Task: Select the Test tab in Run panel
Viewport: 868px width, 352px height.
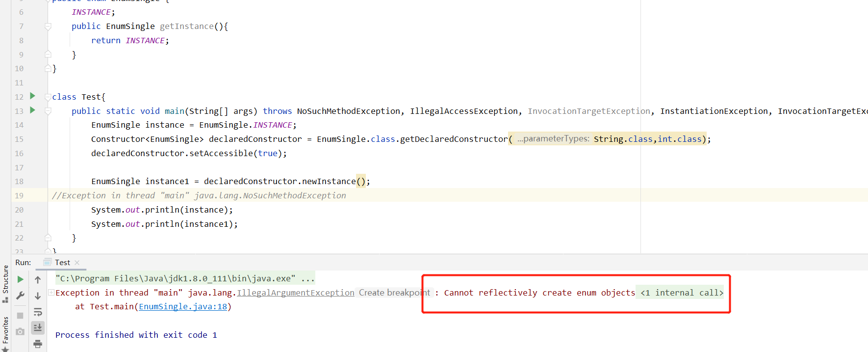Action: point(62,263)
